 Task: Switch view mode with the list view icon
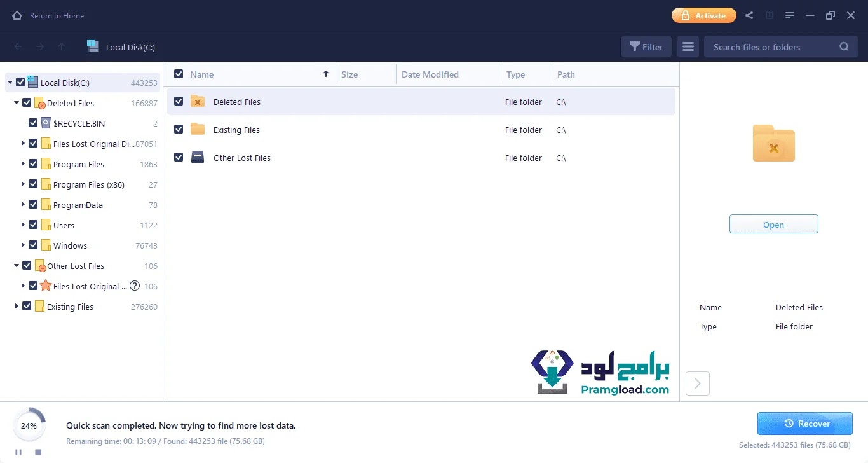coord(688,46)
